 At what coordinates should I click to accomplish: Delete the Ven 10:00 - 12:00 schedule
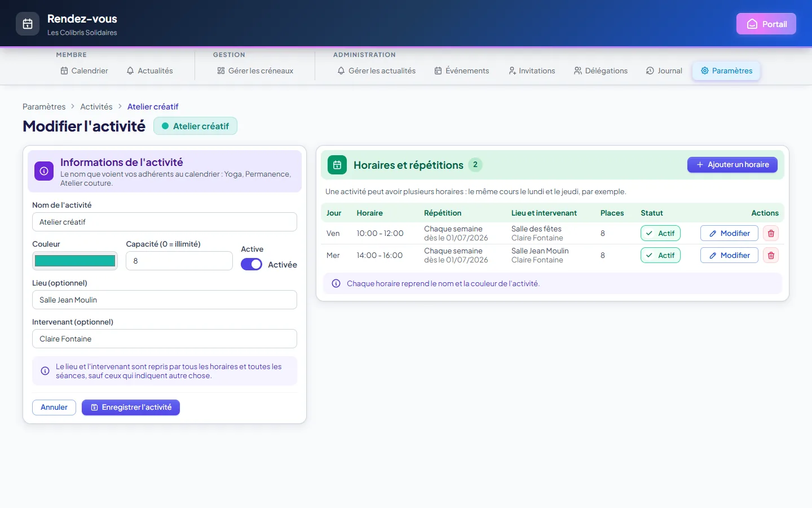pos(771,233)
